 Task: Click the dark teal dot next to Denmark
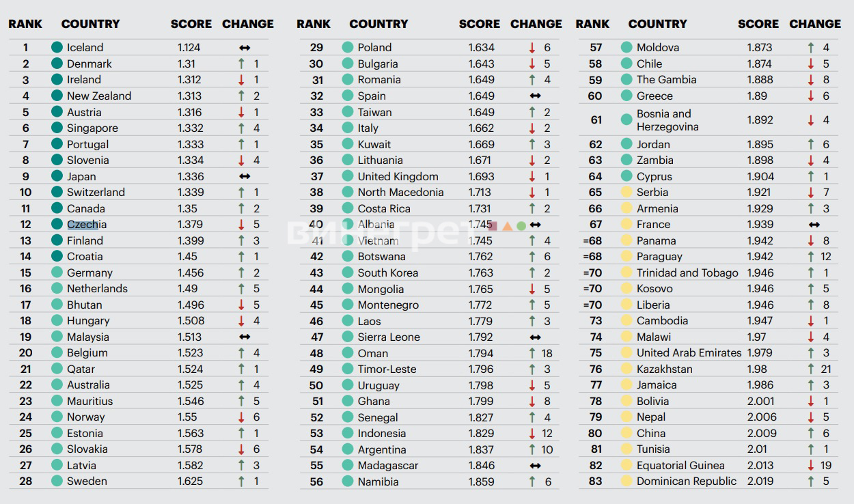pyautogui.click(x=57, y=64)
